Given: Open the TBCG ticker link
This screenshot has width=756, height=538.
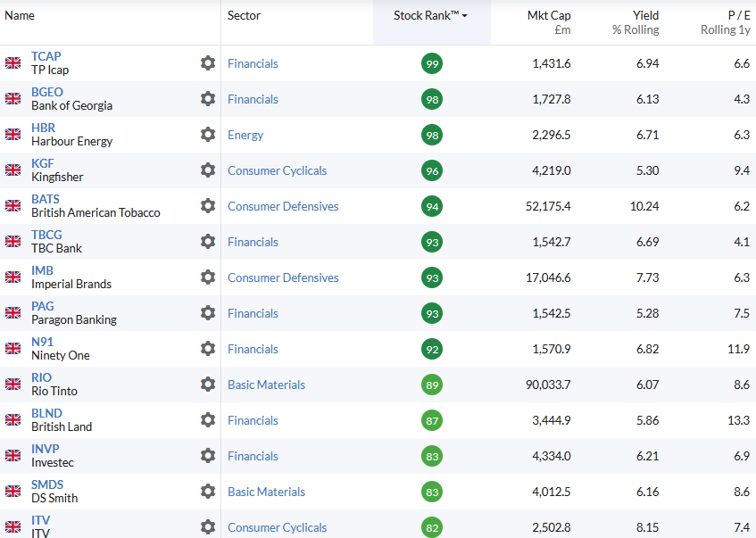Looking at the screenshot, I should click(46, 235).
